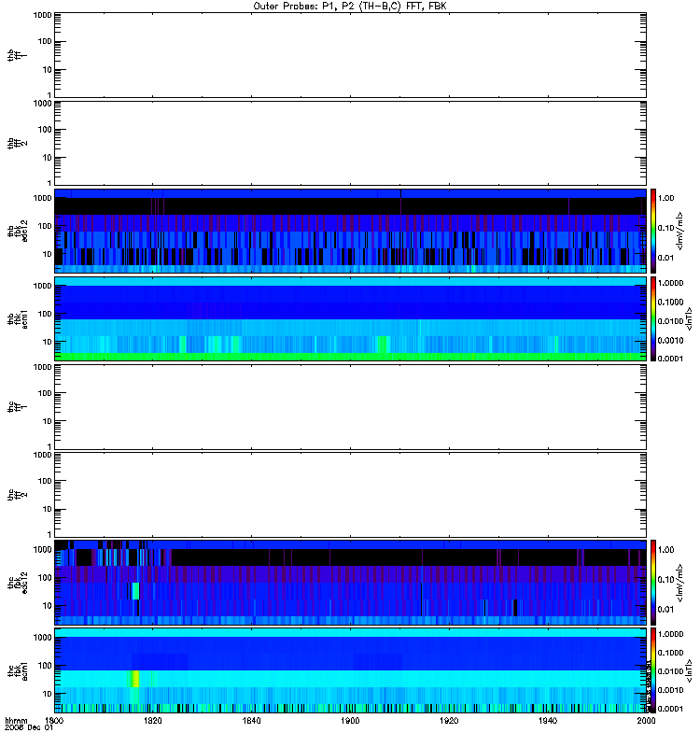
Task: Click the "hhmm" axis unit label
Action: [x=16, y=720]
